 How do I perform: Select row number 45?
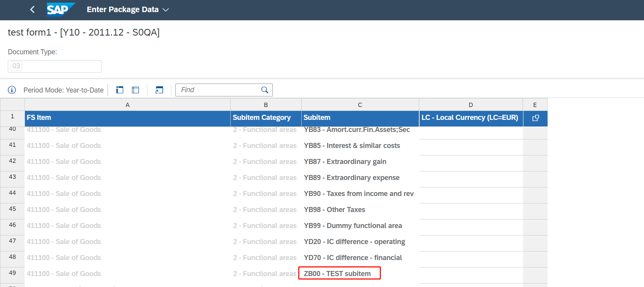(12, 211)
